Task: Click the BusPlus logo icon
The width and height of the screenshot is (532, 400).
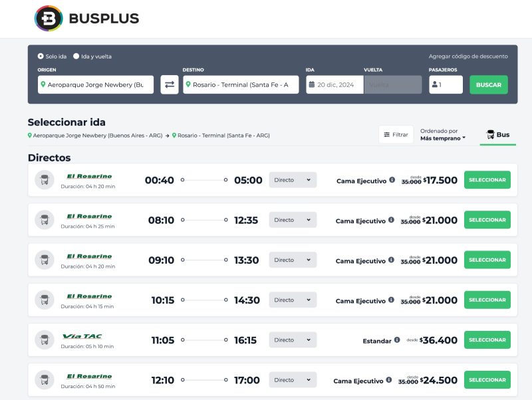Action: point(48,19)
